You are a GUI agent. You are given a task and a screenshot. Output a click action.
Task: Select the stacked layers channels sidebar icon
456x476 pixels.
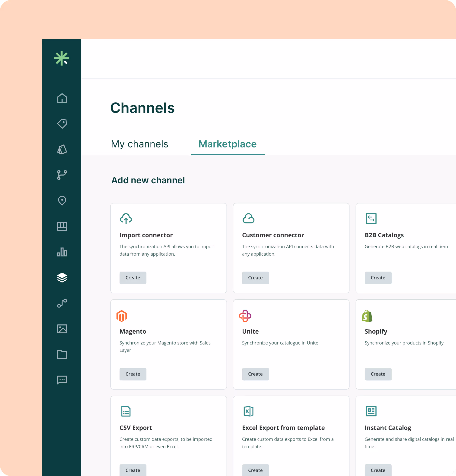(x=62, y=278)
